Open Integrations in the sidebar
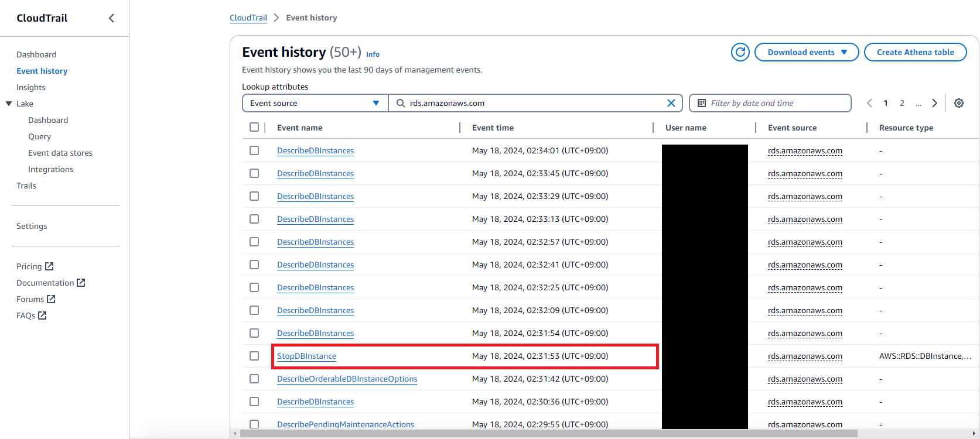 pos(51,169)
